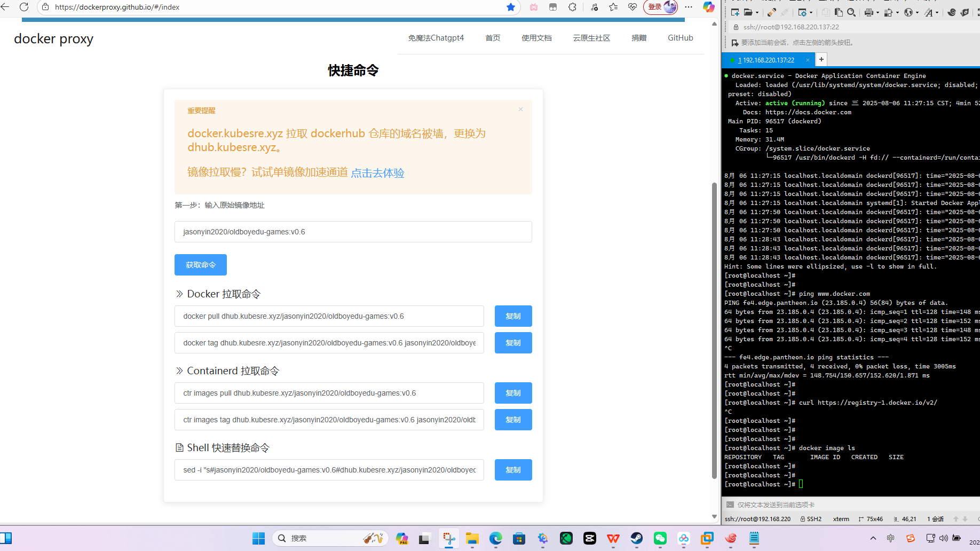Open the Edge favorites list icon
The width and height of the screenshot is (980, 551).
click(x=613, y=7)
